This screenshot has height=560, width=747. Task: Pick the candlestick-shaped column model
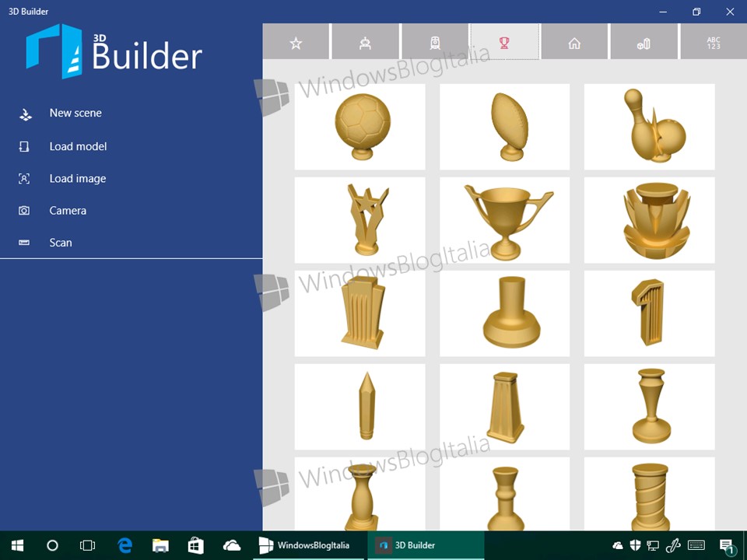(504, 494)
